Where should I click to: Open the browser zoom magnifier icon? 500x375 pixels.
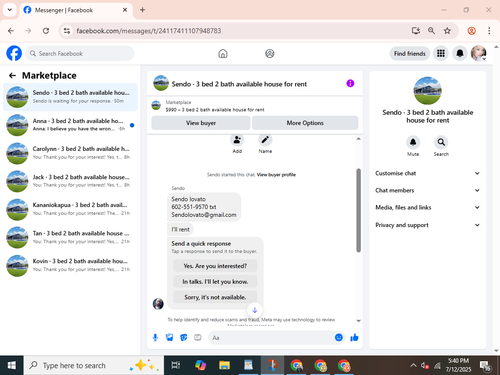pos(431,31)
